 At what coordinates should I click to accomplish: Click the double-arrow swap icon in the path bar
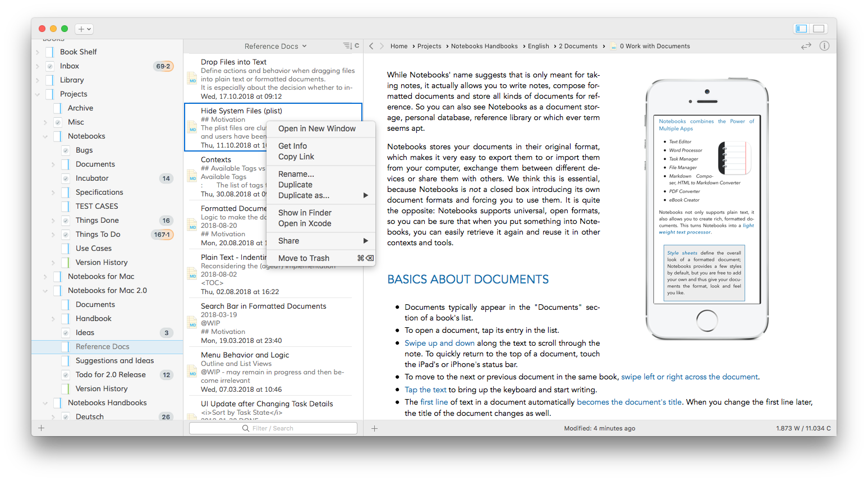[x=806, y=46]
